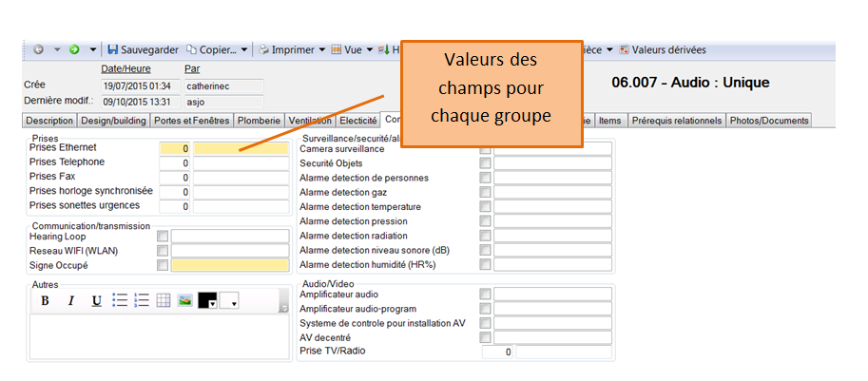Open the Copier dropdown arrow
868x381 pixels.
(x=244, y=49)
